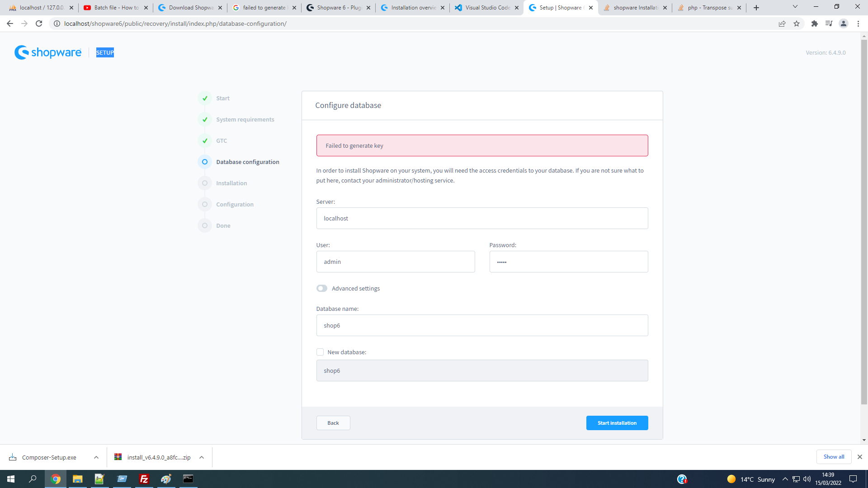Viewport: 868px width, 488px height.
Task: Open FileZilla from the taskbar
Action: (144, 479)
